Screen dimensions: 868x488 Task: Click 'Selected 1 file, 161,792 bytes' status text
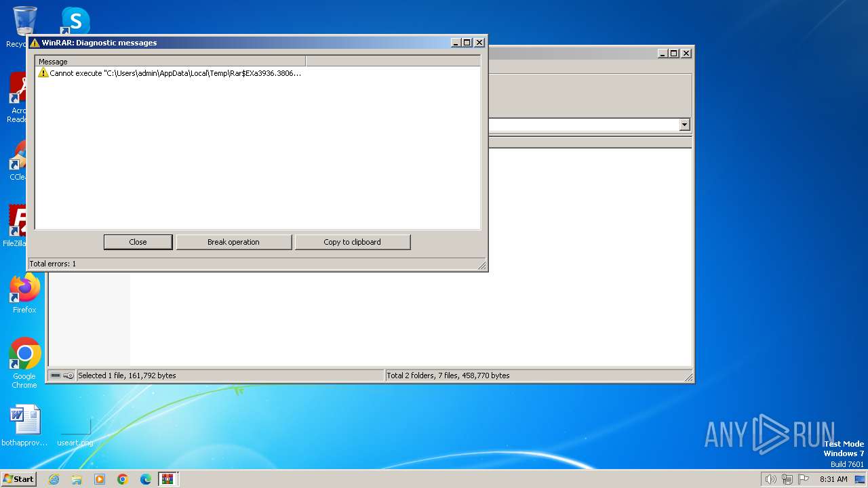tap(127, 375)
